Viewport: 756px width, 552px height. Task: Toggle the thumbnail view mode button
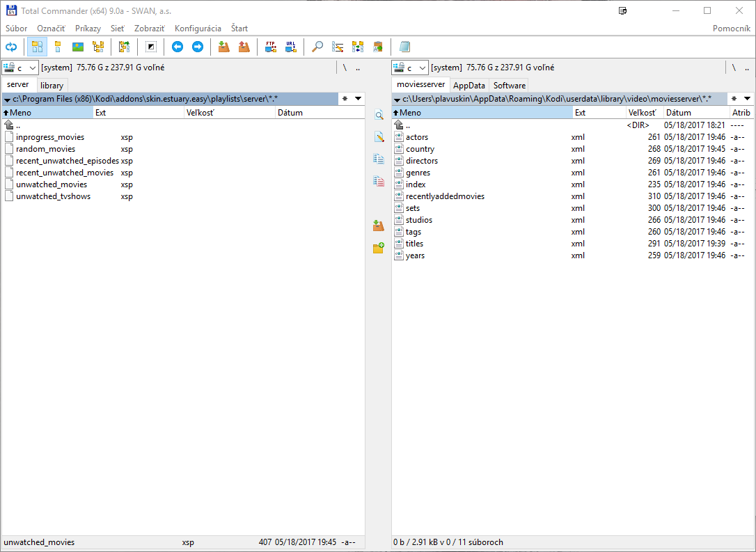[x=78, y=47]
